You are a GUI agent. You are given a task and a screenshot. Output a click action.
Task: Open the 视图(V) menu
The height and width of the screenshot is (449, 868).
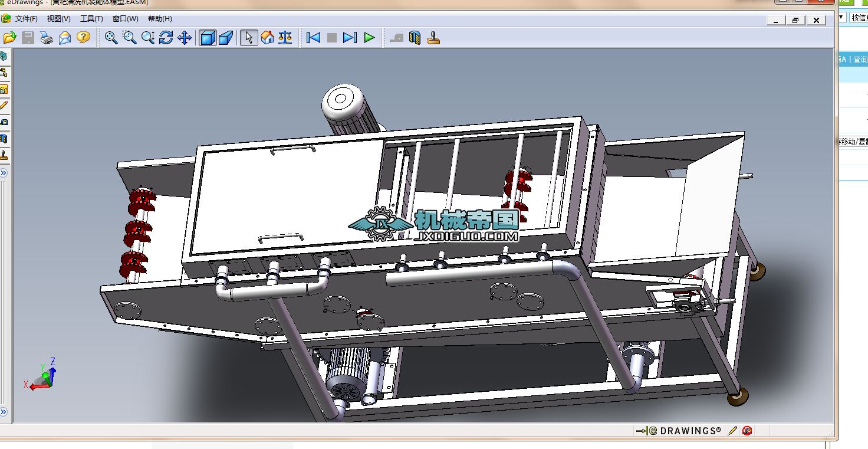pos(59,19)
